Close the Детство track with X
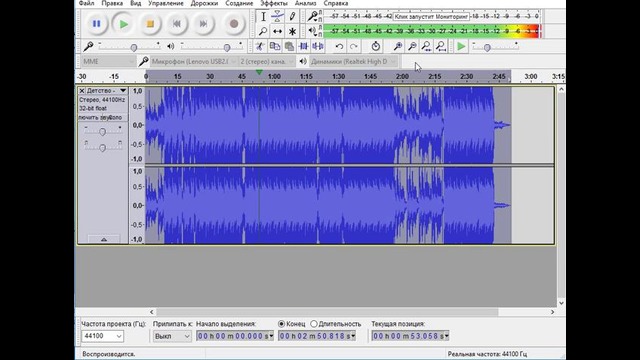Viewport: 640px width, 360px height. [x=82, y=91]
